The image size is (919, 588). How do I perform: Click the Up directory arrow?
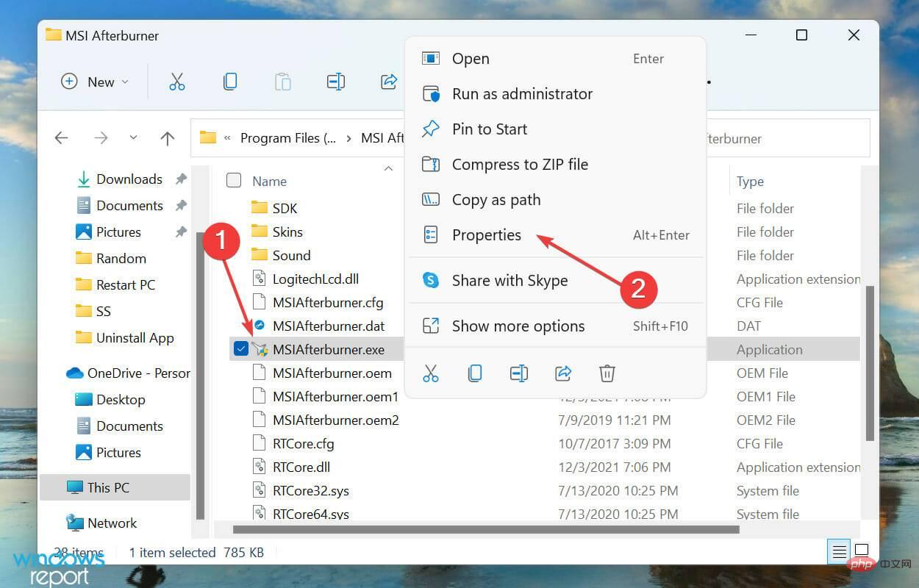click(x=168, y=138)
